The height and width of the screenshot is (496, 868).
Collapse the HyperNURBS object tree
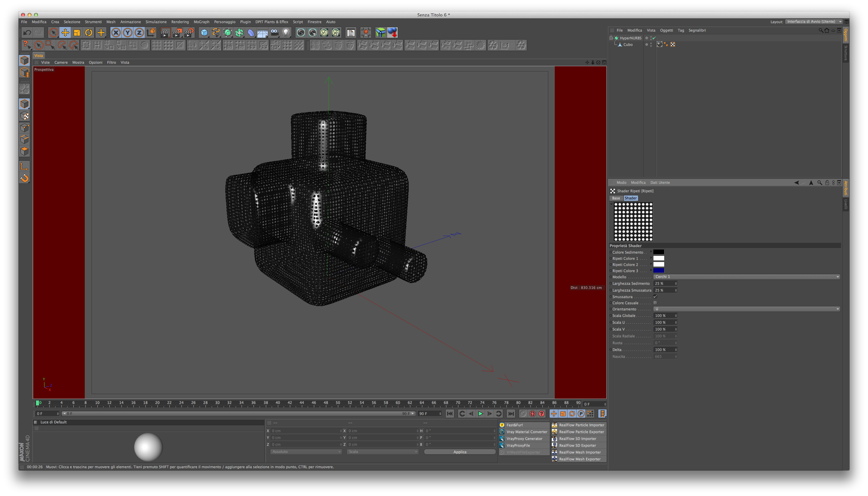[612, 38]
